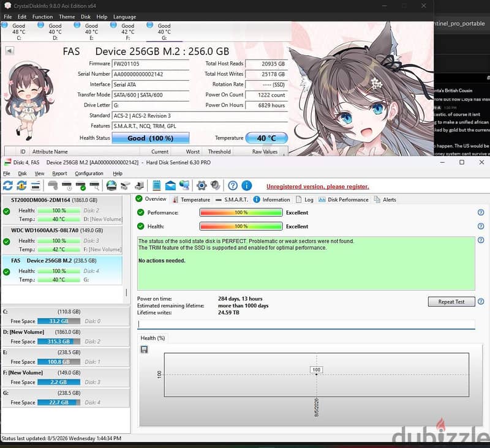Image resolution: width=490 pixels, height=448 pixels.
Task: Click the Good (100 %) health status button
Action: point(150,138)
